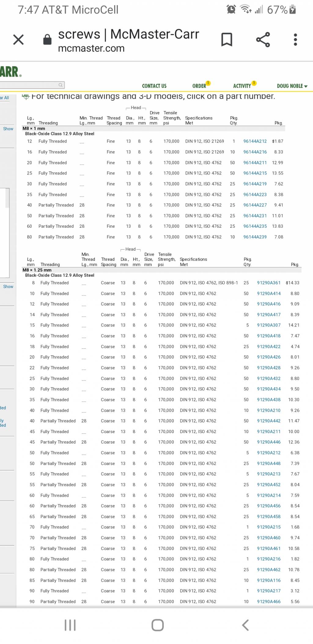
Task: Open part number 91290A428
Action: [269, 368]
